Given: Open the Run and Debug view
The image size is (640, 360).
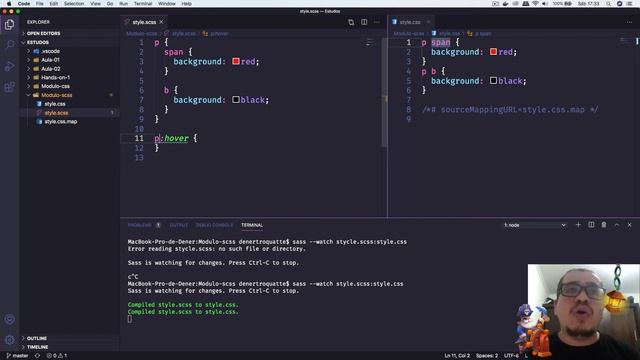Looking at the screenshot, I should point(9,66).
